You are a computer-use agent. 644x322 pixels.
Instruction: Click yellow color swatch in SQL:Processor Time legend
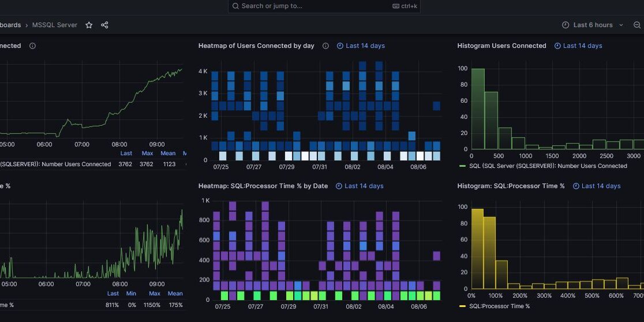tap(462, 306)
